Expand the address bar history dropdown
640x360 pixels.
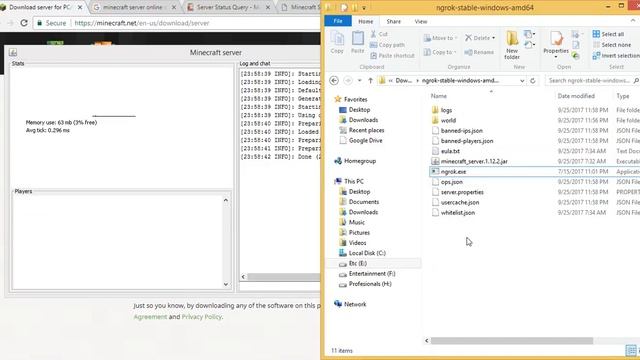coord(522,81)
